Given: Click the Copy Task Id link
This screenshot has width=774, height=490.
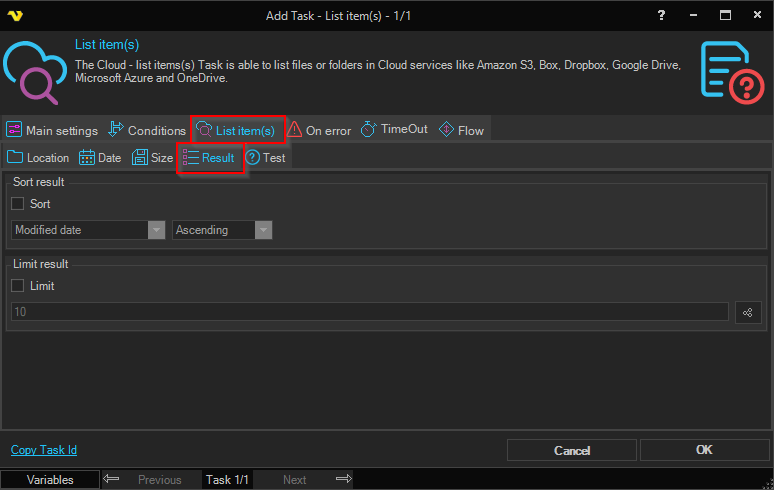Looking at the screenshot, I should (44, 450).
